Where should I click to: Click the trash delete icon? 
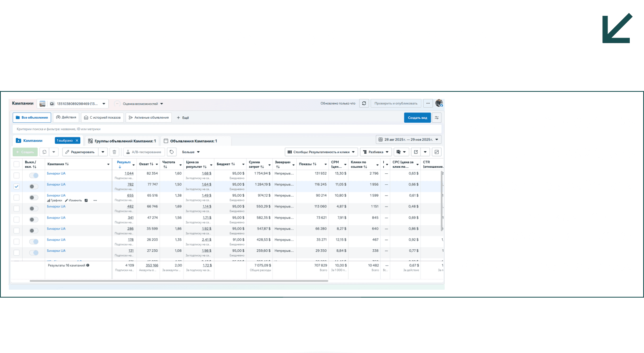pyautogui.click(x=114, y=152)
